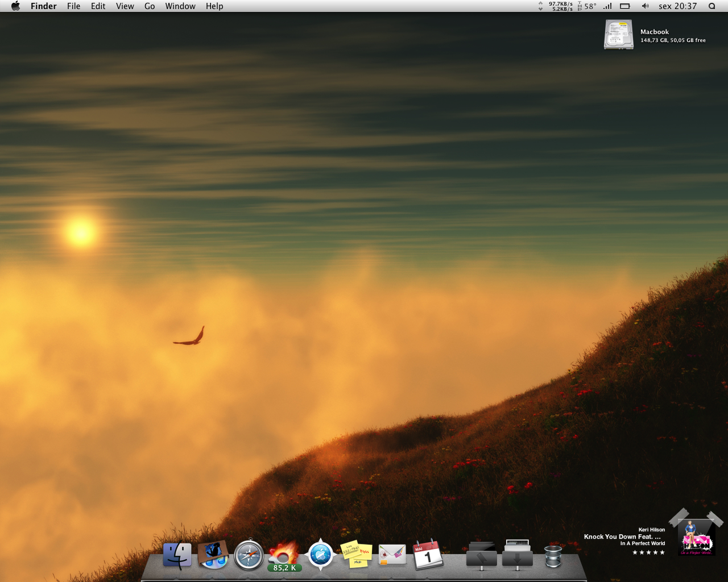Click the battery status icon
Image resolution: width=728 pixels, height=582 pixels.
click(625, 6)
